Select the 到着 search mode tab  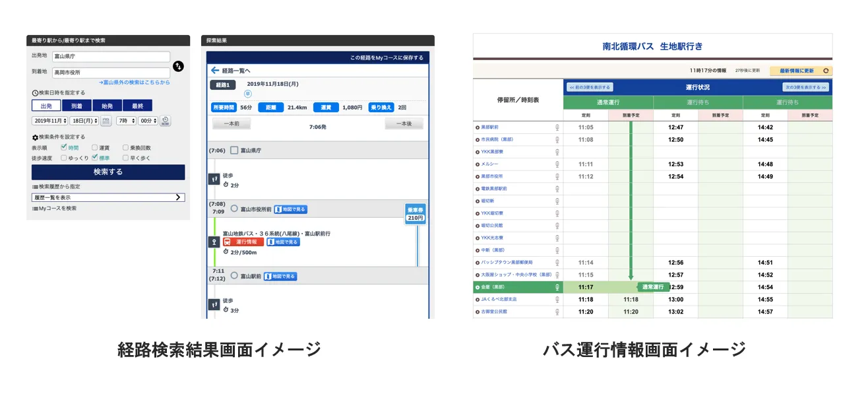[x=77, y=106]
